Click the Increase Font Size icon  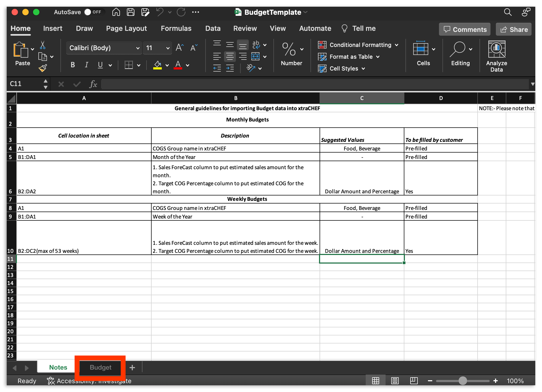coord(180,48)
